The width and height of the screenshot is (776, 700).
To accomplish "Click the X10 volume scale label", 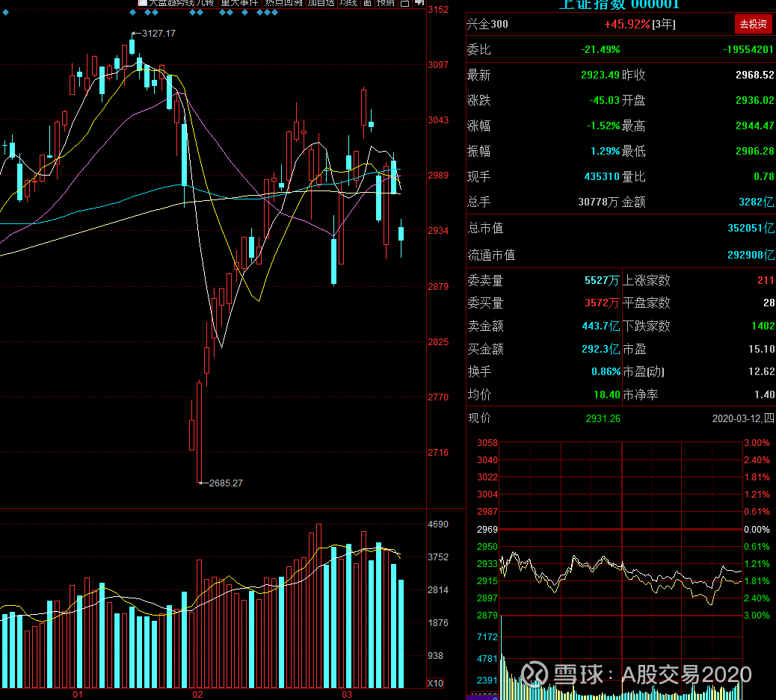I will point(436,683).
